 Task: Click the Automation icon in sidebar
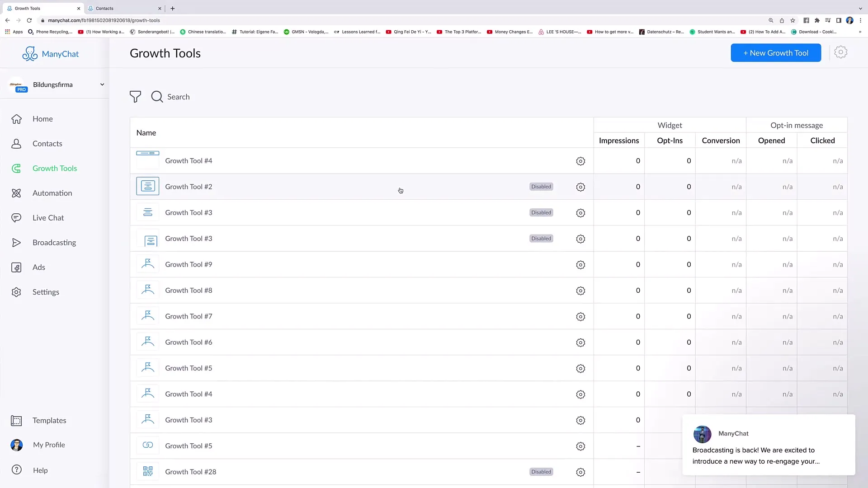coord(17,193)
